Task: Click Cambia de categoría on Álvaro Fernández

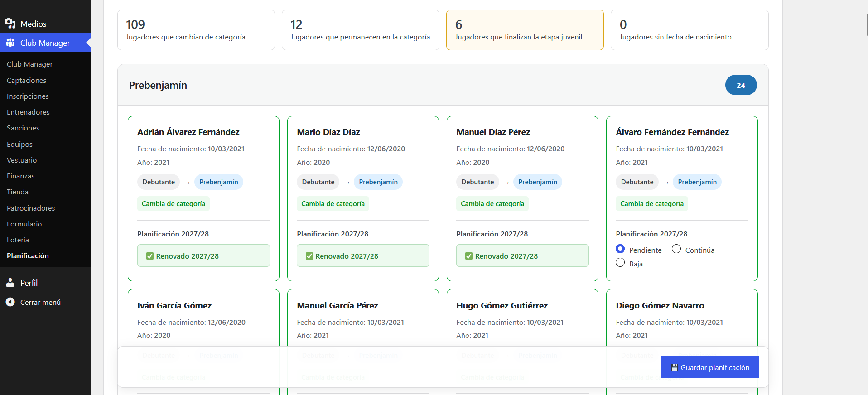Action: [652, 204]
